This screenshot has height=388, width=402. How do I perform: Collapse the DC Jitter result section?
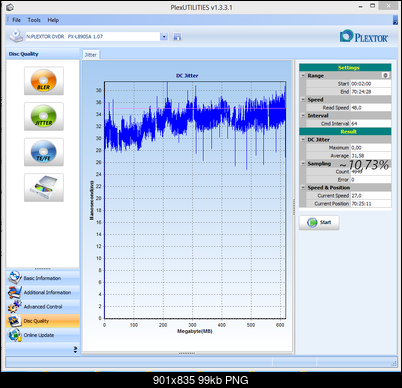coord(303,139)
